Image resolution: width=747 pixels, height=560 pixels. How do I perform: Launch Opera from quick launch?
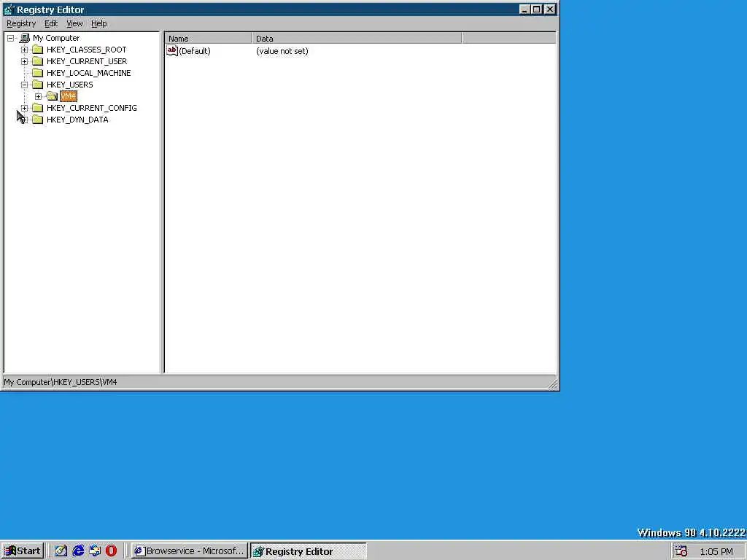(x=111, y=551)
